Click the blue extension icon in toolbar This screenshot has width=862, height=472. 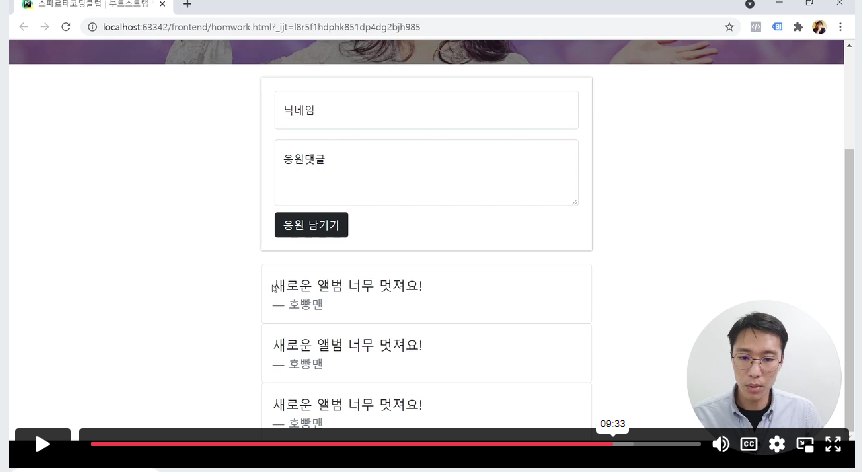pyautogui.click(x=777, y=27)
